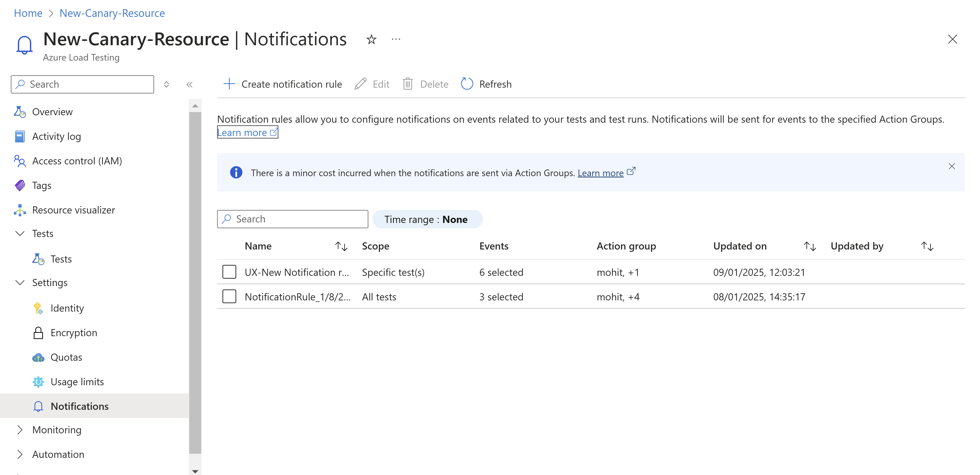Sort table by Name column arrows
Image resolution: width=980 pixels, height=475 pixels.
click(x=341, y=246)
